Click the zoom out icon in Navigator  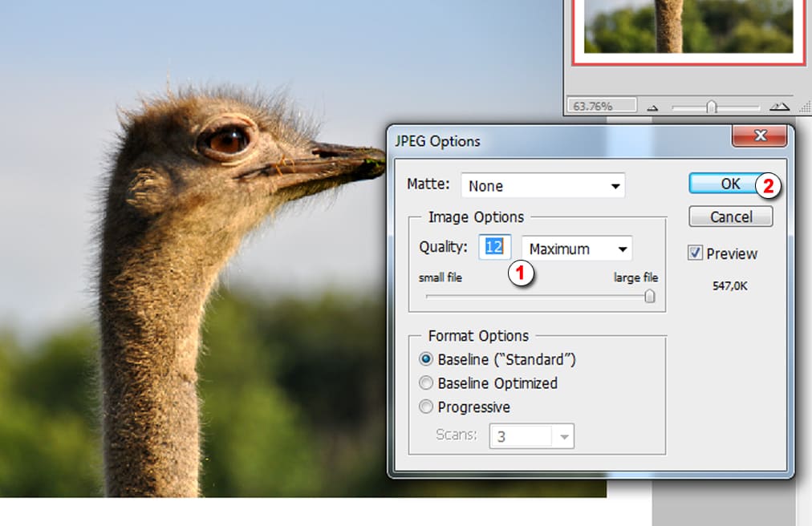(652, 107)
